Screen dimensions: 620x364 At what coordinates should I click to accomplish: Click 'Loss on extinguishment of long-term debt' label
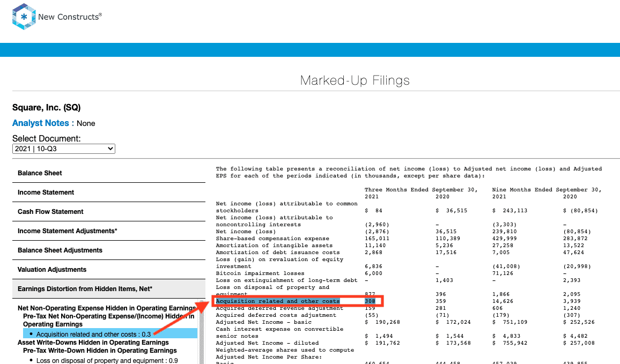287,280
